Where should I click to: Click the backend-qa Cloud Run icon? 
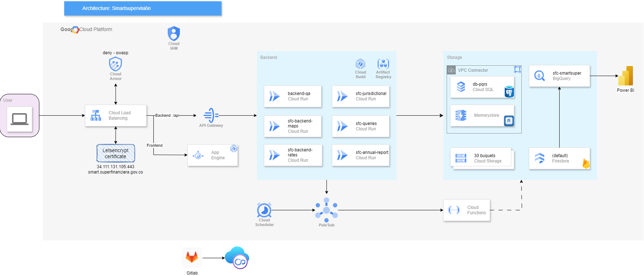pos(275,96)
